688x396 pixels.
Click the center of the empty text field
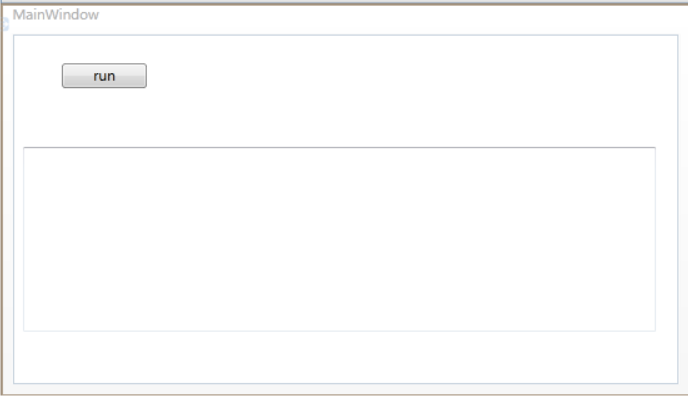[x=339, y=239]
